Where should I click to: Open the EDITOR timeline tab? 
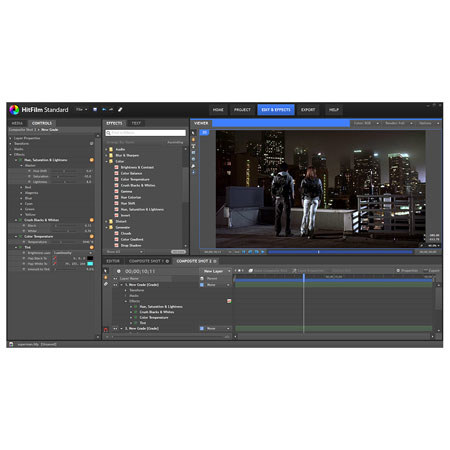[x=113, y=261]
